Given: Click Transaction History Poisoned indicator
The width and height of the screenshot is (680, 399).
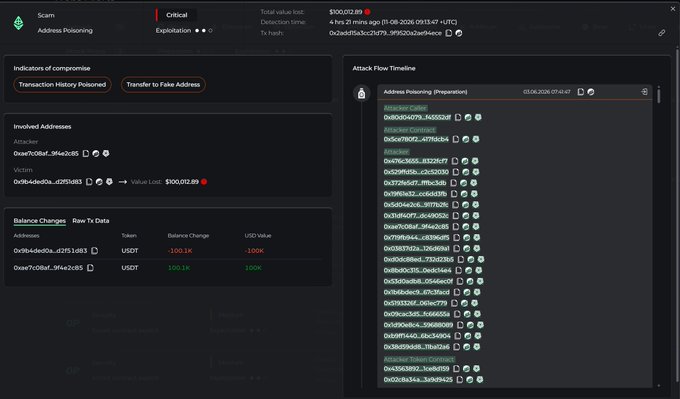Looking at the screenshot, I should (62, 85).
